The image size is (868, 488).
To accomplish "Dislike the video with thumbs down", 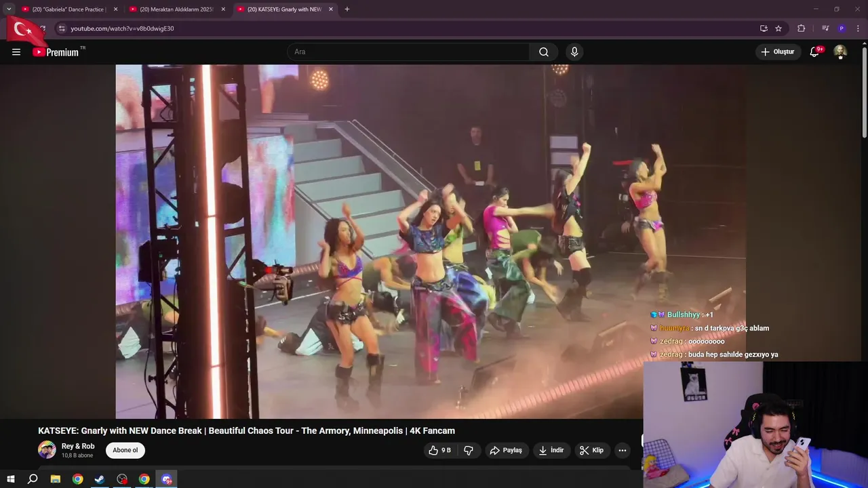I will (x=469, y=450).
